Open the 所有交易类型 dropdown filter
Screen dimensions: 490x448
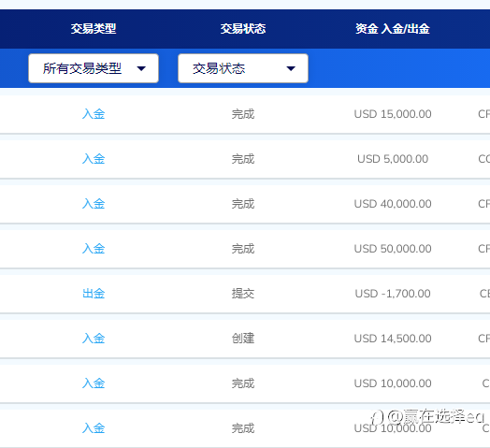[x=94, y=68]
